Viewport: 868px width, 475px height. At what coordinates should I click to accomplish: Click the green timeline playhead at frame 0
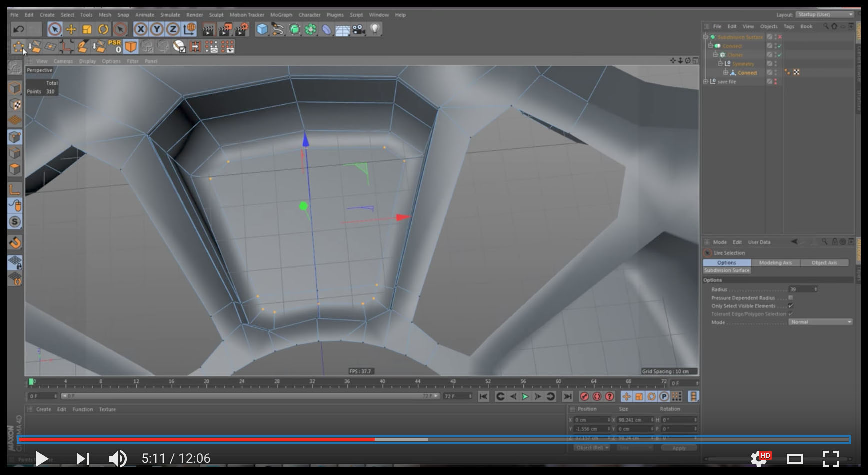coord(31,382)
